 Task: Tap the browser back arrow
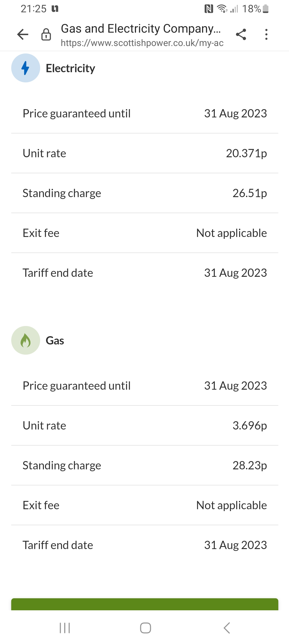pyautogui.click(x=23, y=34)
